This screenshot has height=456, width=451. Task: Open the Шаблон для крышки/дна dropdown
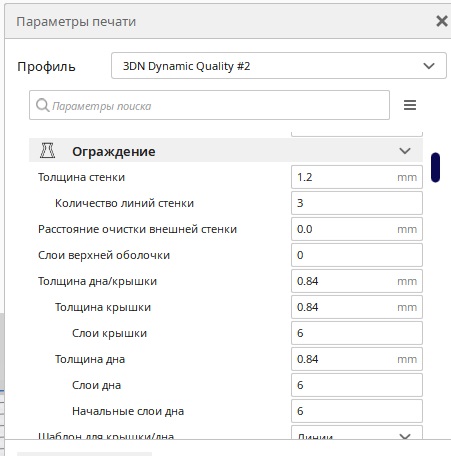[x=357, y=433]
